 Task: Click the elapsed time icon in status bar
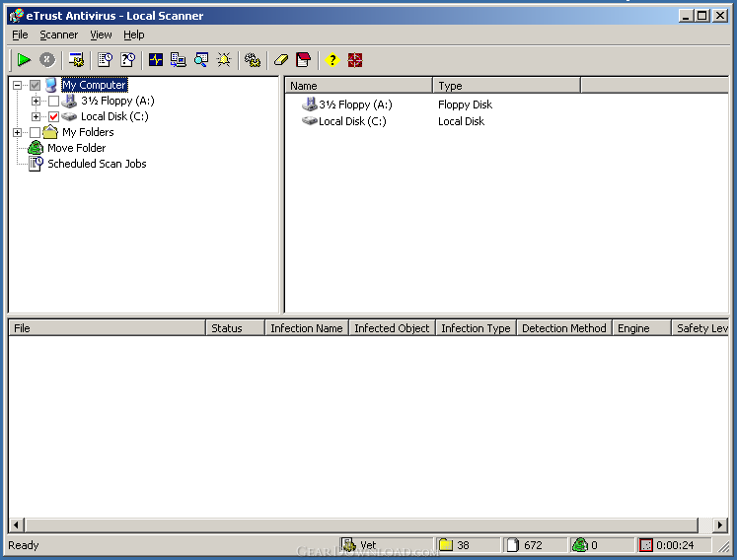[646, 545]
